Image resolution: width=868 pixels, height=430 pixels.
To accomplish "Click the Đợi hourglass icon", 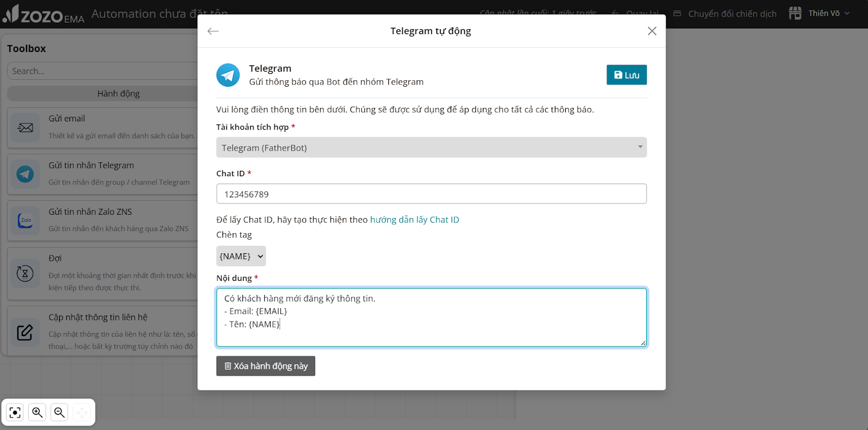I will (x=25, y=273).
